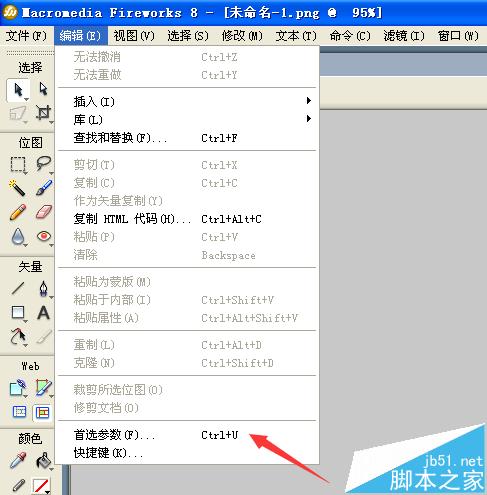The height and width of the screenshot is (495, 487).
Task: Choose 复制 HTML 代码(H)... entry
Action: pos(187,219)
